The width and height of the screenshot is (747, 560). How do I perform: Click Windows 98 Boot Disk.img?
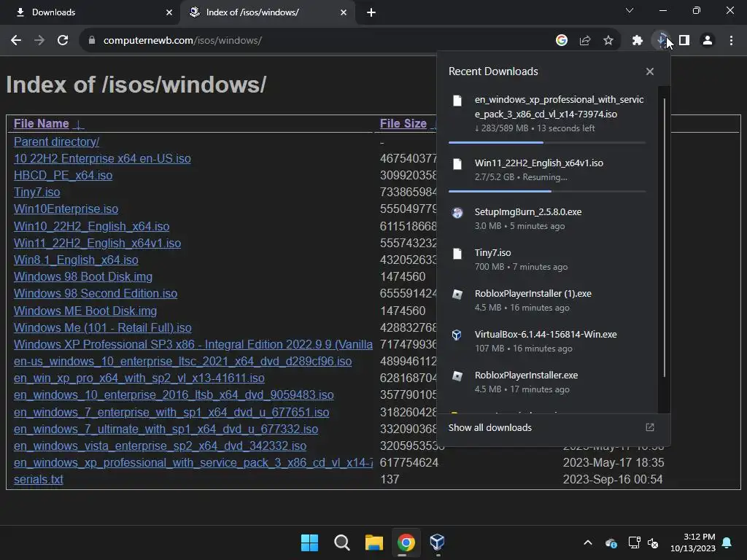[x=83, y=276]
